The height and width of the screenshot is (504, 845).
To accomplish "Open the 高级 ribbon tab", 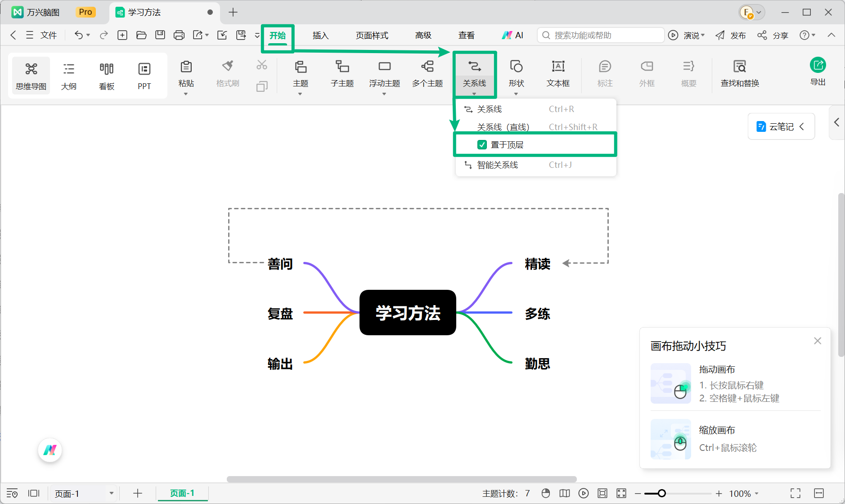I will [x=423, y=36].
